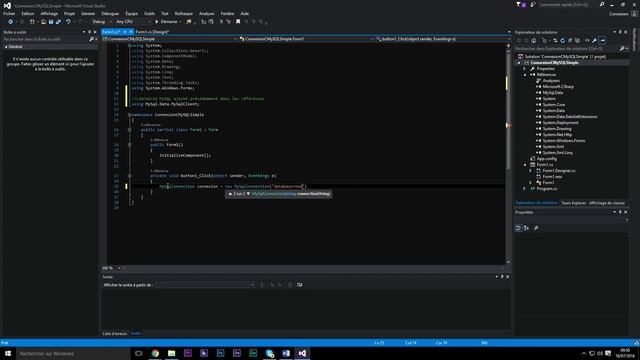Pin the Solution Explorer panel with the pushpin
The image size is (640, 360).
coord(620,32)
